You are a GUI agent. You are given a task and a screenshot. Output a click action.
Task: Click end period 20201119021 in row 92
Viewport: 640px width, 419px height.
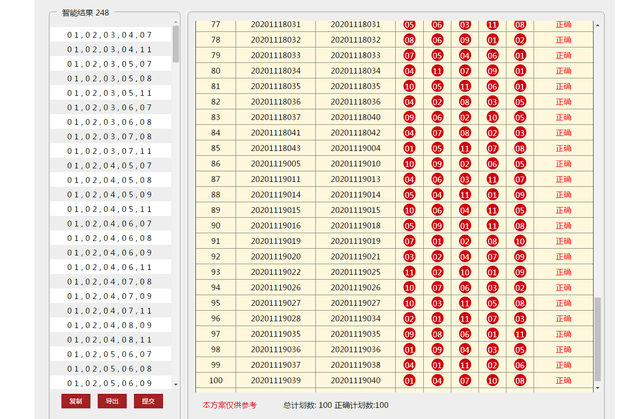tap(356, 257)
